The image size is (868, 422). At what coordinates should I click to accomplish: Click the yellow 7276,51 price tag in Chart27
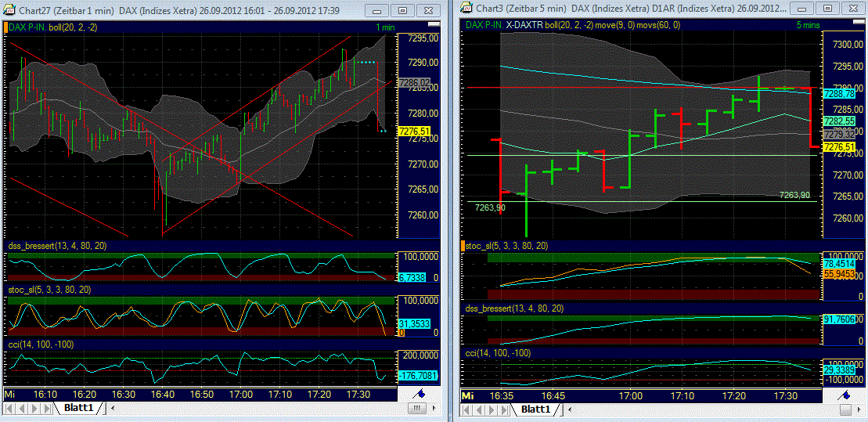415,132
